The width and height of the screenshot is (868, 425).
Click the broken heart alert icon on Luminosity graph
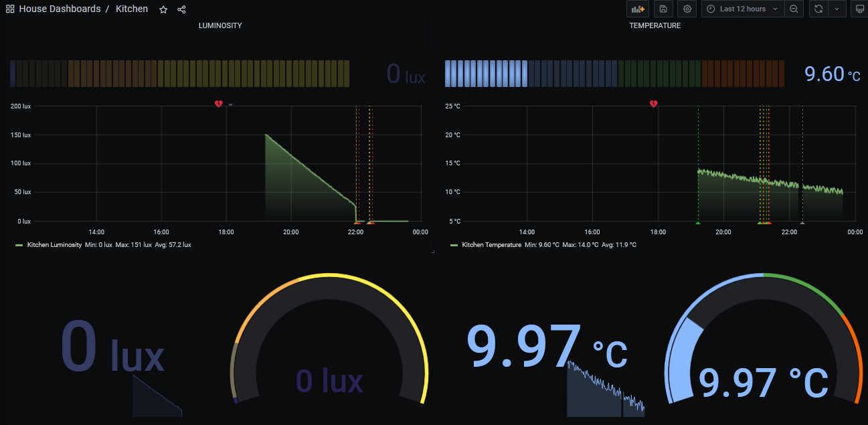[218, 104]
